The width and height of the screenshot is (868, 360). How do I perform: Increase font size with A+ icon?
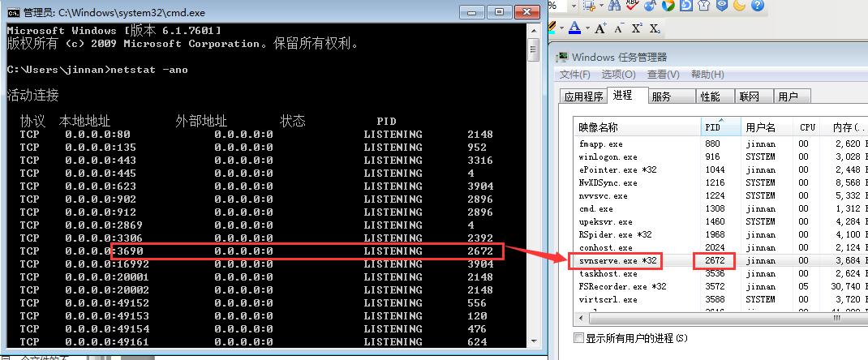(600, 28)
